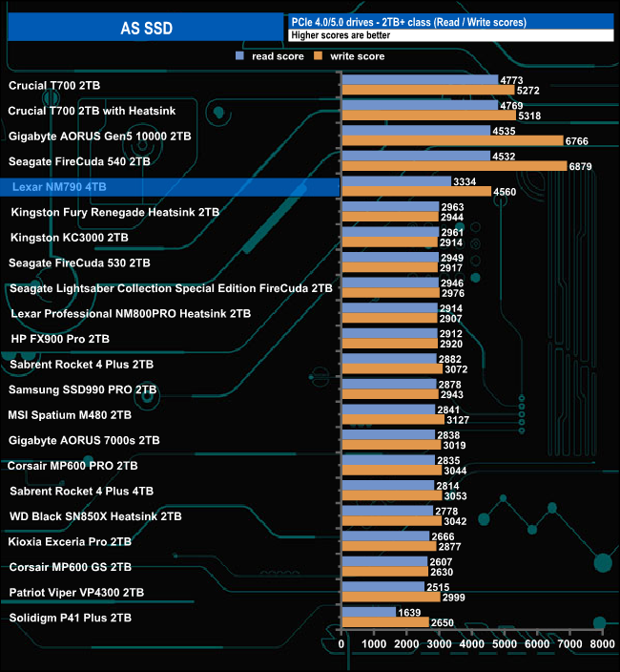Click the blue read score legend swatch
Image resolution: width=620 pixels, height=672 pixels.
[x=239, y=55]
